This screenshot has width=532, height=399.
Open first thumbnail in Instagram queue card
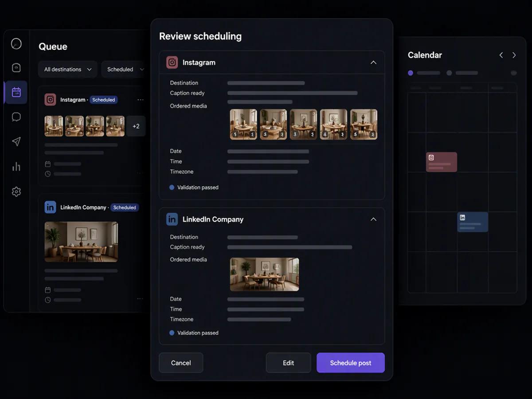(54, 126)
